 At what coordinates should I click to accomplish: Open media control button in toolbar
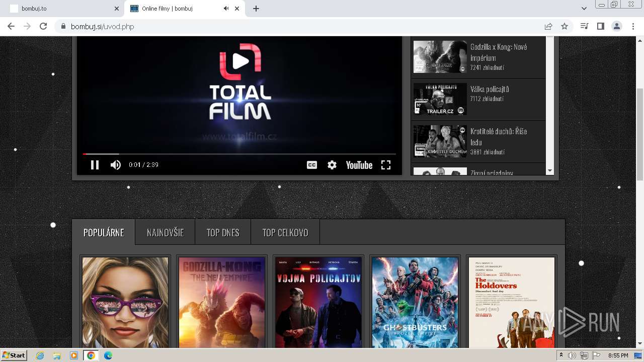pyautogui.click(x=584, y=26)
